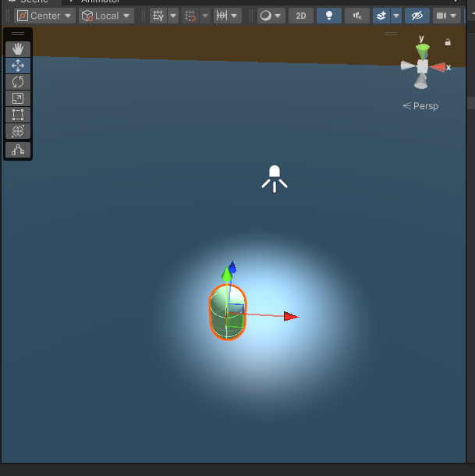Click the orientation overlay drag handle
The image size is (475, 476).
391,34
